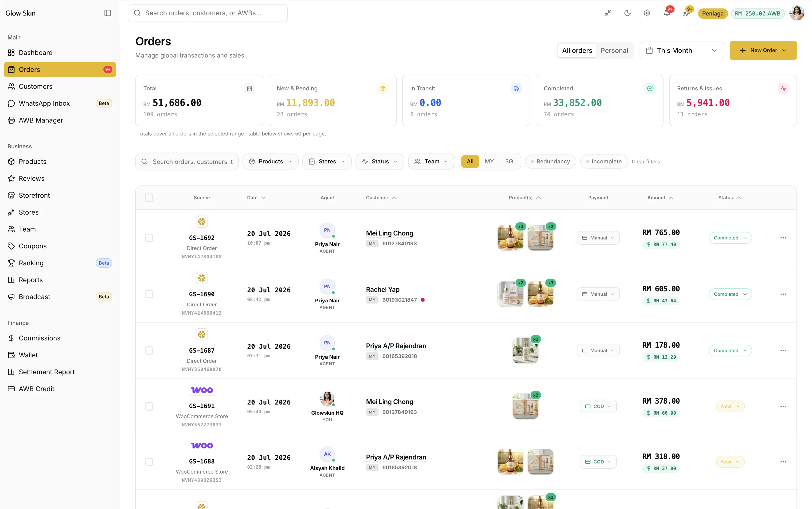
Task: Open New status dropdown for GS-1688
Action: point(730,462)
